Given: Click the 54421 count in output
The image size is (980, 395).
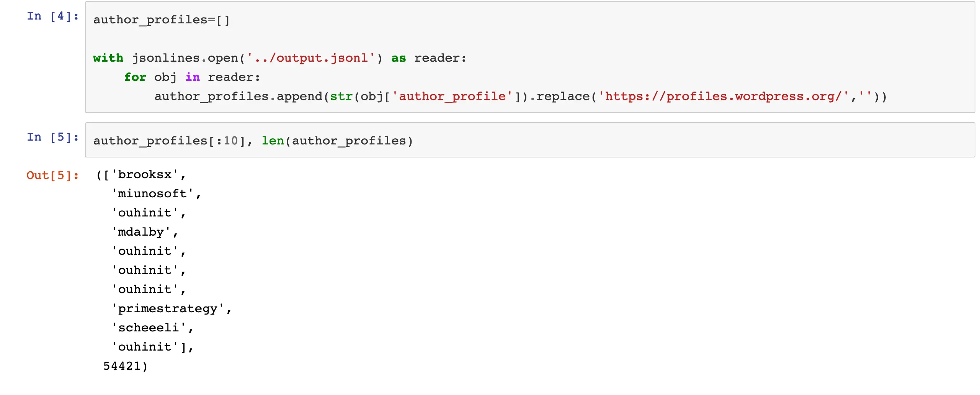Looking at the screenshot, I should click(x=122, y=366).
